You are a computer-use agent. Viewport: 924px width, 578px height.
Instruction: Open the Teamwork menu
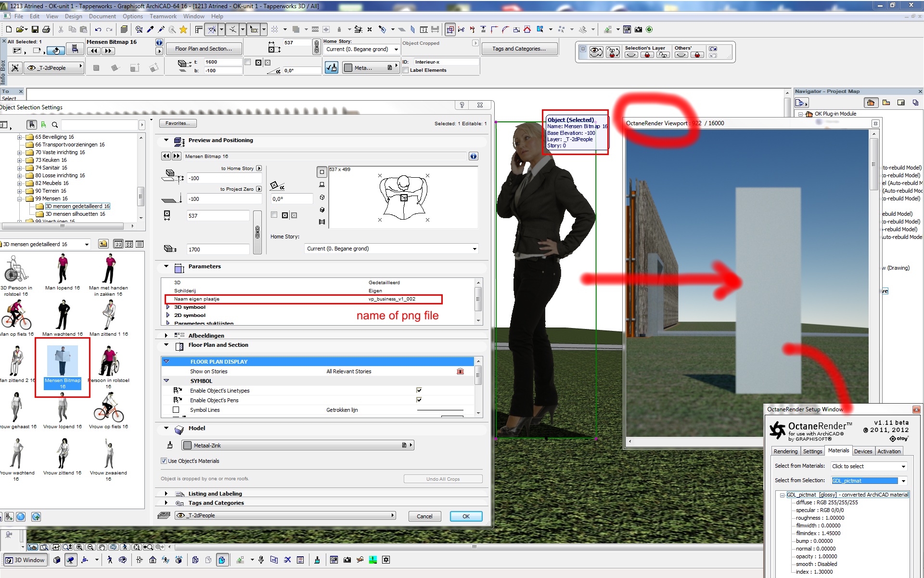[163, 16]
